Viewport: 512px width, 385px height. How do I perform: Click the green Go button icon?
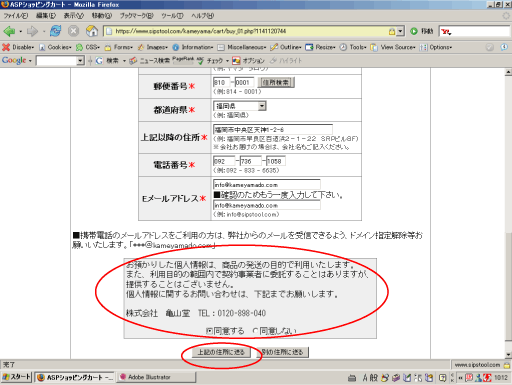(414, 31)
